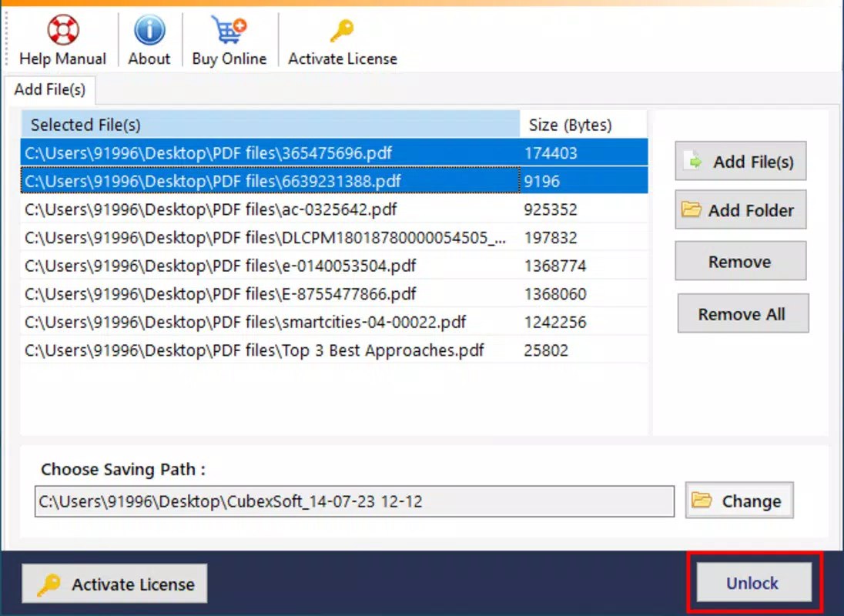The height and width of the screenshot is (616, 844).
Task: Select the smartcities-04-00022.pdf file row
Action: coord(334,323)
